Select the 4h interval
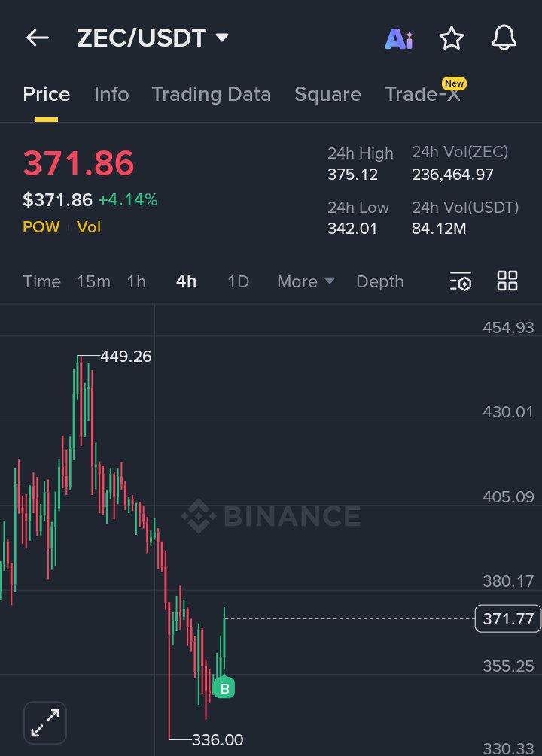Image resolution: width=542 pixels, height=756 pixels. tap(186, 281)
